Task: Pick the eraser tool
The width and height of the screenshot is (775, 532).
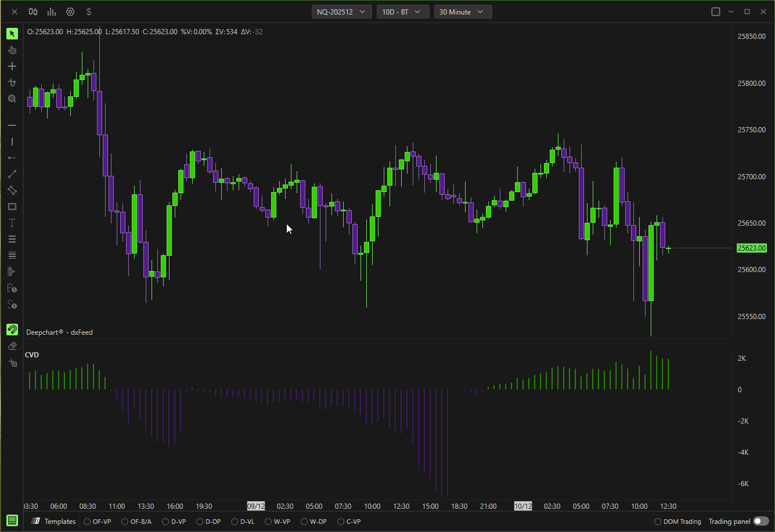Action: coord(12,346)
